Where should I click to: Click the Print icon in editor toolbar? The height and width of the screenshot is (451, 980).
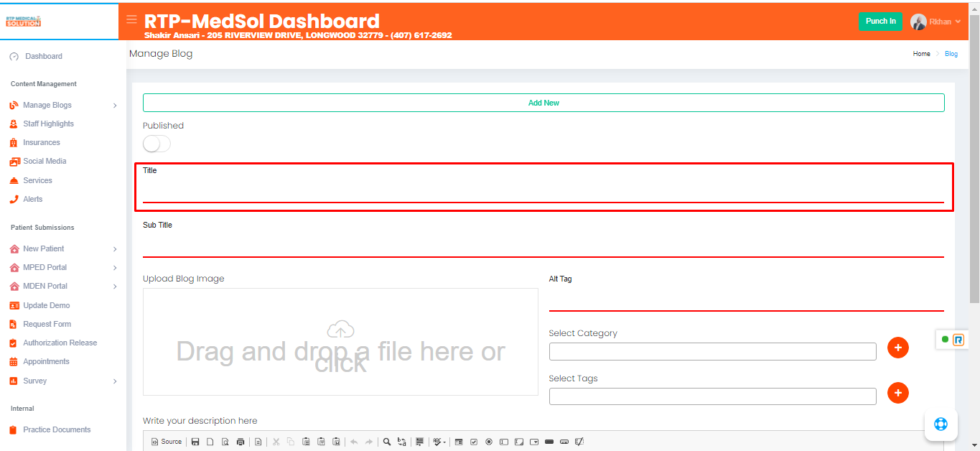pyautogui.click(x=241, y=442)
